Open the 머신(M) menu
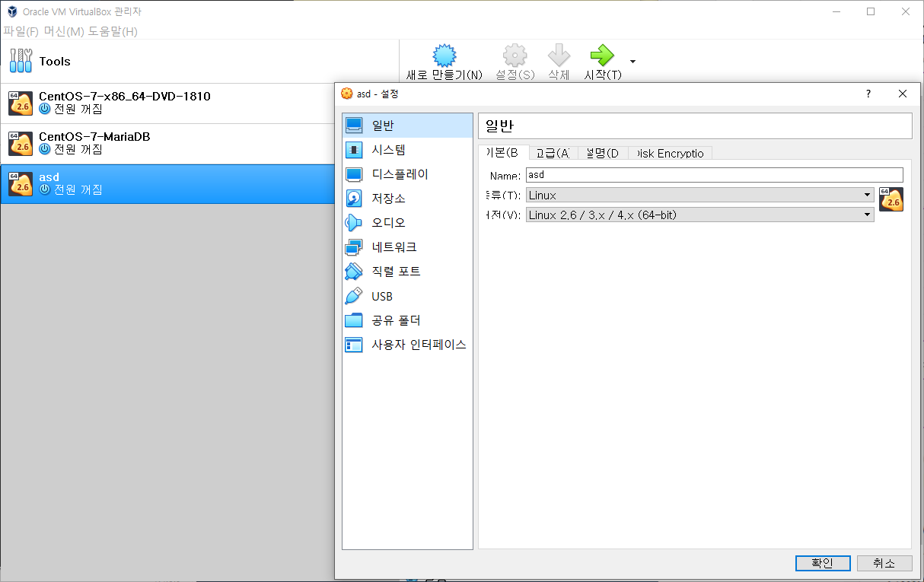Viewport: 924px width, 582px height. [x=64, y=31]
